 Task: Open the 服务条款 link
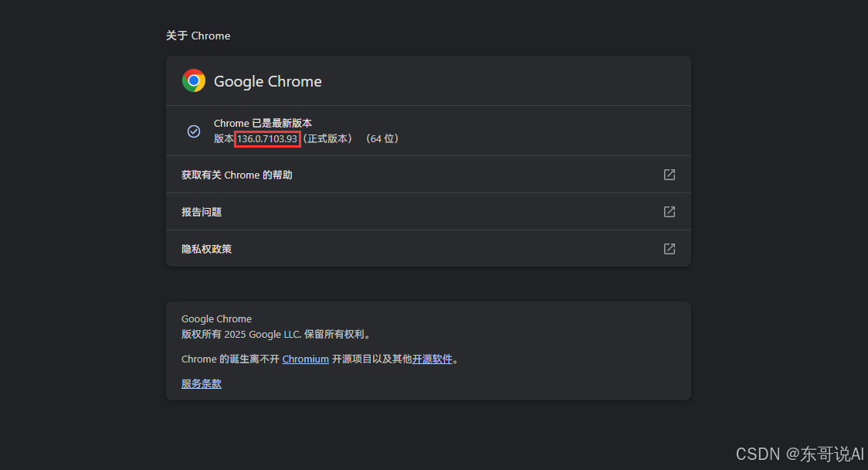202,383
